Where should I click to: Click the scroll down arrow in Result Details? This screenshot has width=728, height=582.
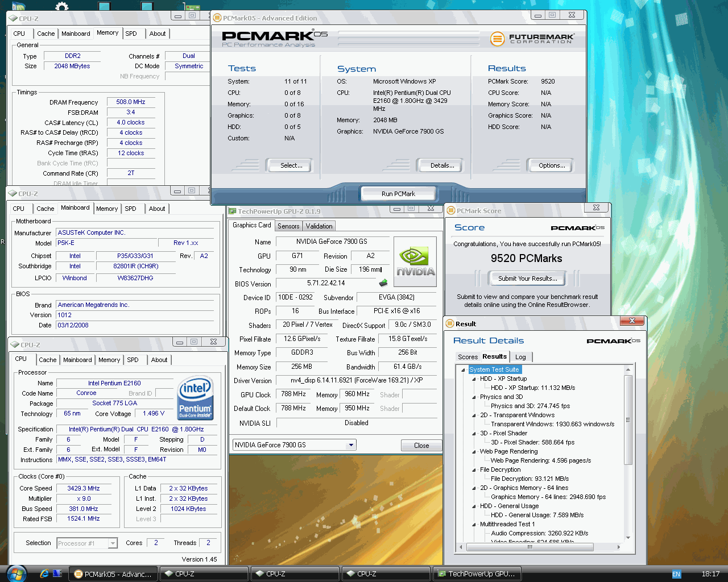click(628, 538)
